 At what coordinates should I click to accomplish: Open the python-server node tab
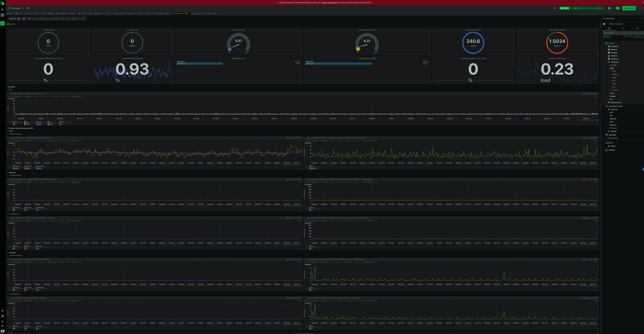[163, 13]
